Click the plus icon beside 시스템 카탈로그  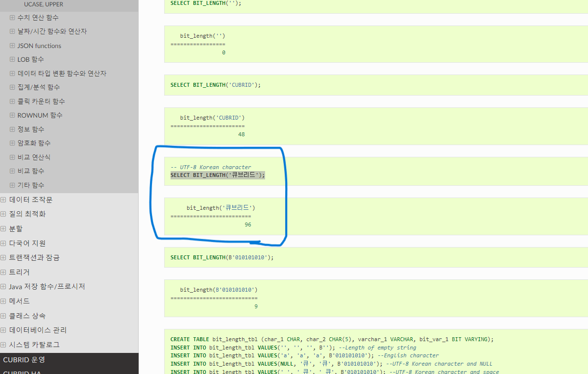(3, 345)
